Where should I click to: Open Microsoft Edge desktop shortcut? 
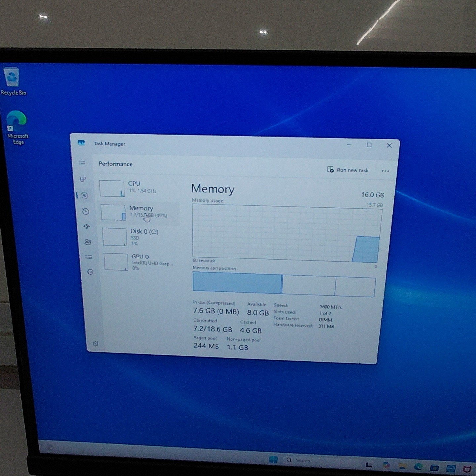(x=17, y=128)
